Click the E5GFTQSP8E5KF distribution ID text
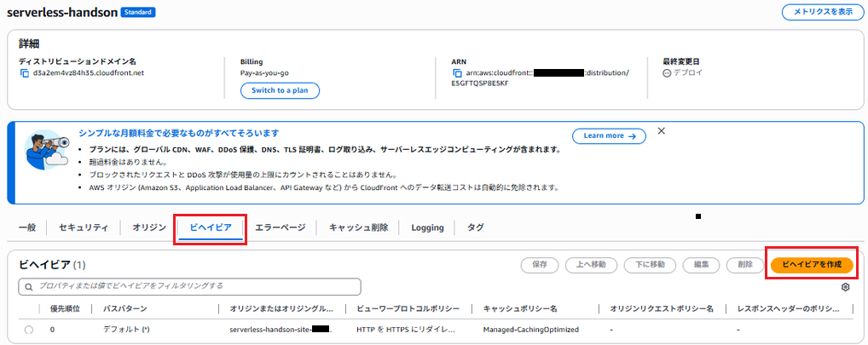The height and width of the screenshot is (345, 868). (480, 83)
